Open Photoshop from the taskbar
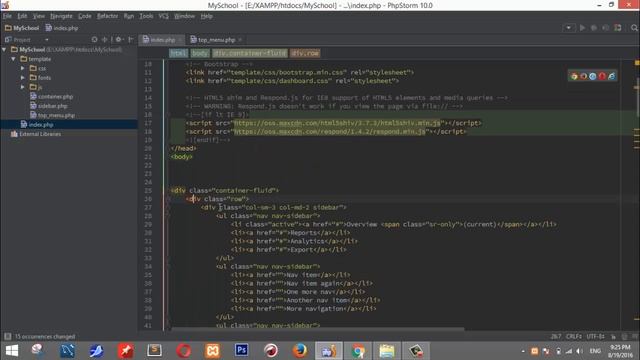 click(241, 351)
